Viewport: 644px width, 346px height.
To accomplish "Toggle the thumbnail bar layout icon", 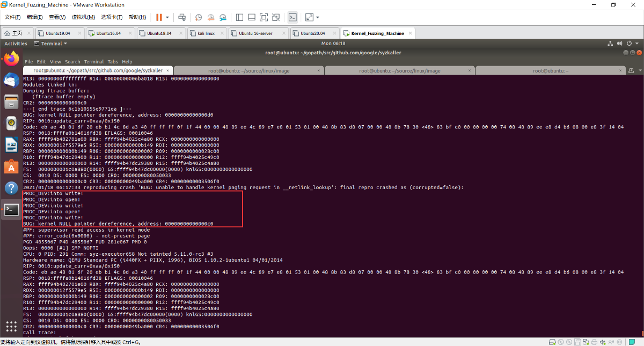I will [251, 17].
